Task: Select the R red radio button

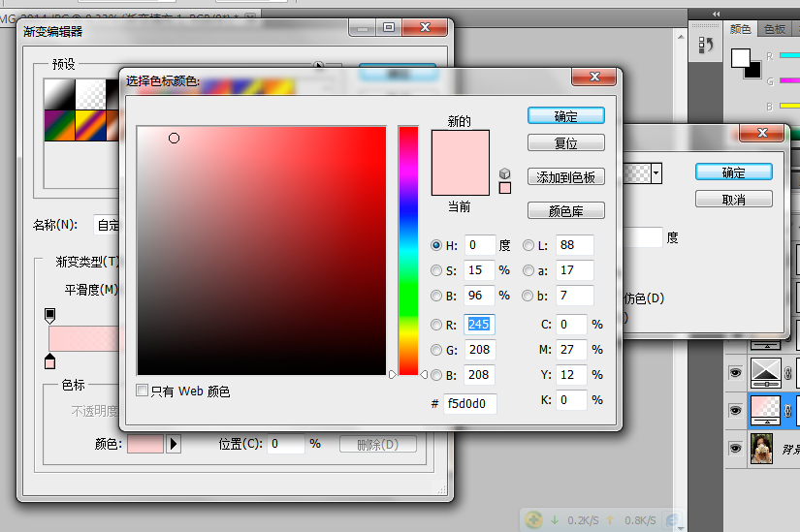Action: coord(436,325)
